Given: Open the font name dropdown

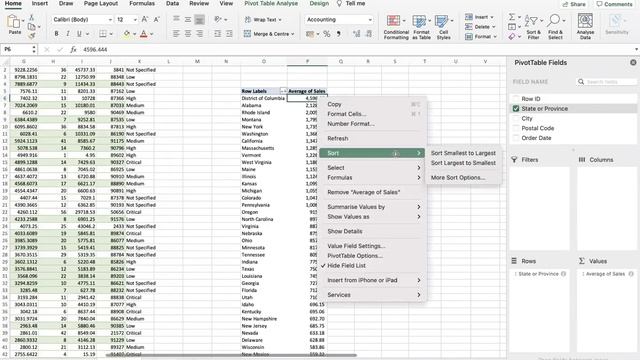Looking at the screenshot, I should (x=110, y=20).
